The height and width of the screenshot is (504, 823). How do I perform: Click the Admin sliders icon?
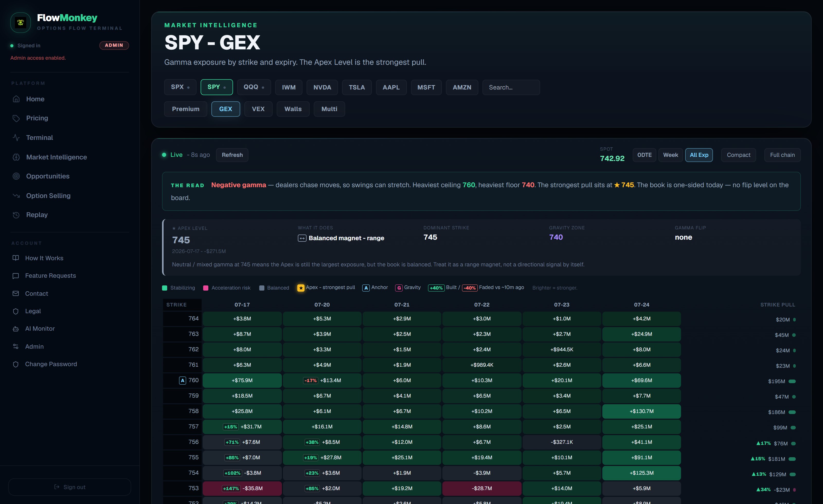(16, 346)
